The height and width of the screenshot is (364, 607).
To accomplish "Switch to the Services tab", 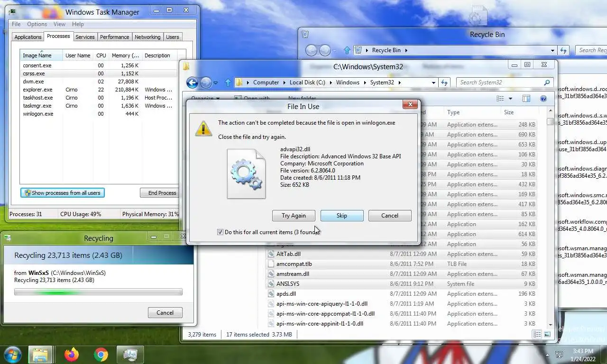I will click(x=85, y=37).
